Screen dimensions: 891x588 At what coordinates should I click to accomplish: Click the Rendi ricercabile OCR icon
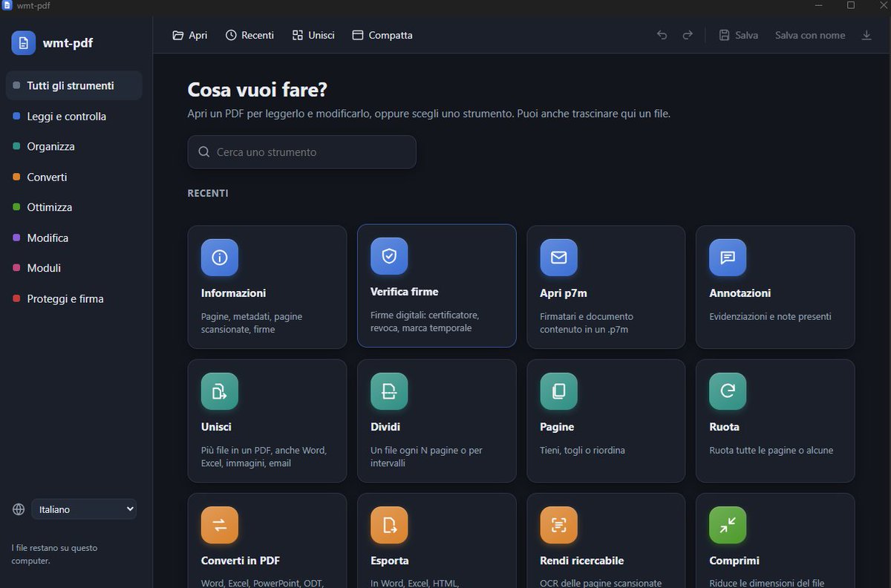(x=558, y=525)
